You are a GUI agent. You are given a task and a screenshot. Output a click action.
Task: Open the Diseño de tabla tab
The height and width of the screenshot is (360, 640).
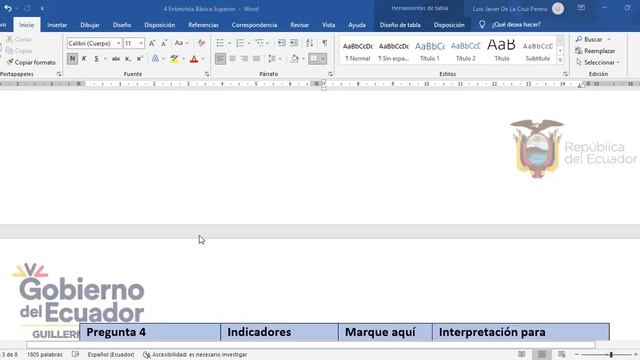[x=400, y=25]
